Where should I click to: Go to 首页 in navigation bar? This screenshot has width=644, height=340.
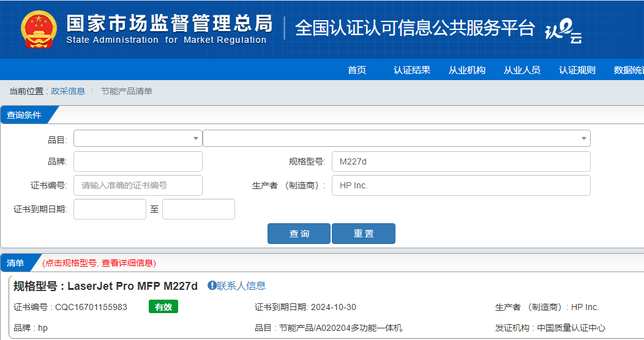(357, 70)
